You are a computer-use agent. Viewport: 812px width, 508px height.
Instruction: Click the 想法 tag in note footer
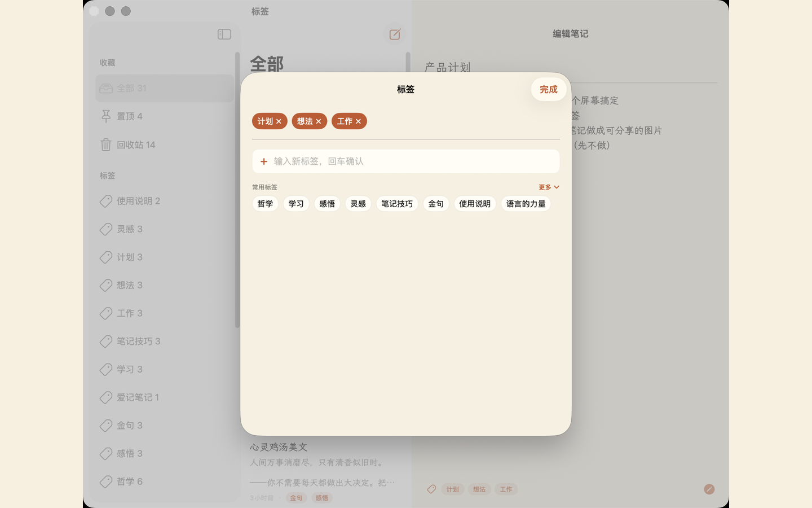point(479,489)
